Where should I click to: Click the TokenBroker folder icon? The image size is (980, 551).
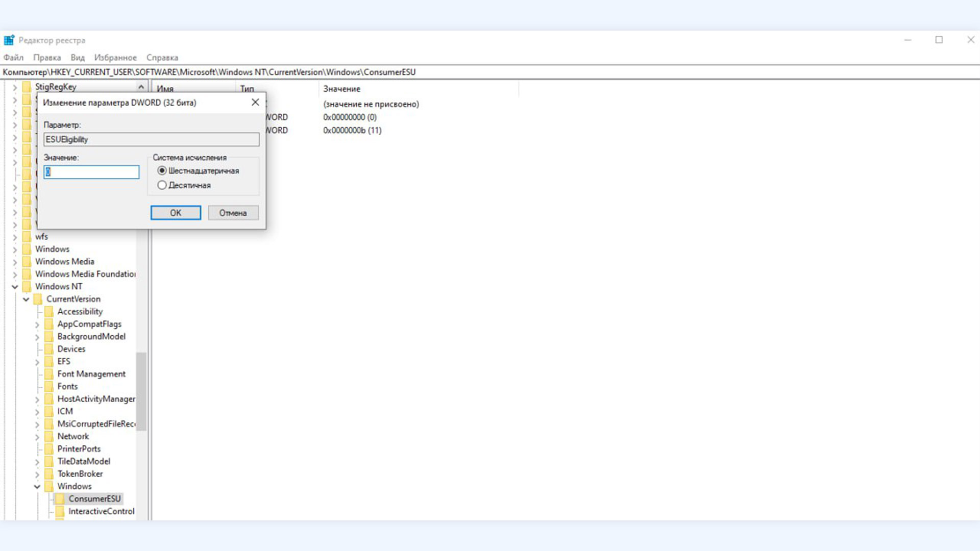click(x=49, y=474)
